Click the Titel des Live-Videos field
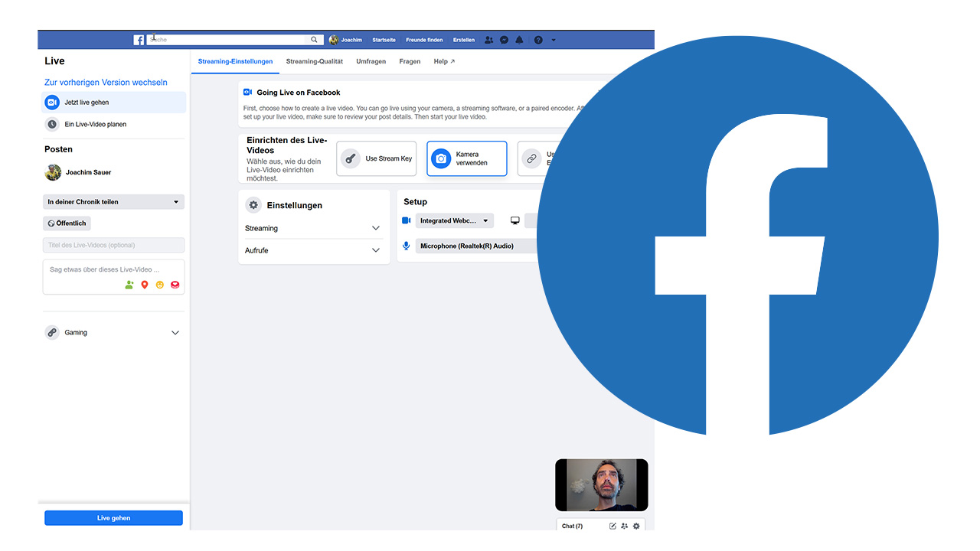 click(x=113, y=245)
